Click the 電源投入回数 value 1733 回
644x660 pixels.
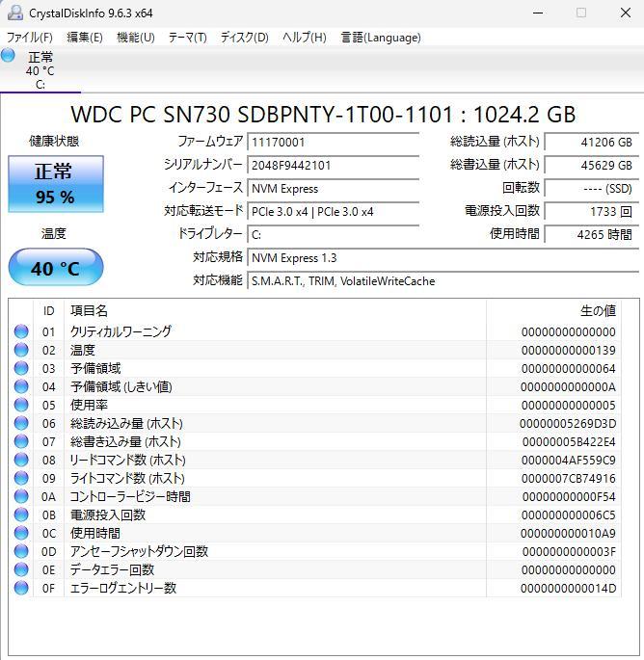pos(591,211)
